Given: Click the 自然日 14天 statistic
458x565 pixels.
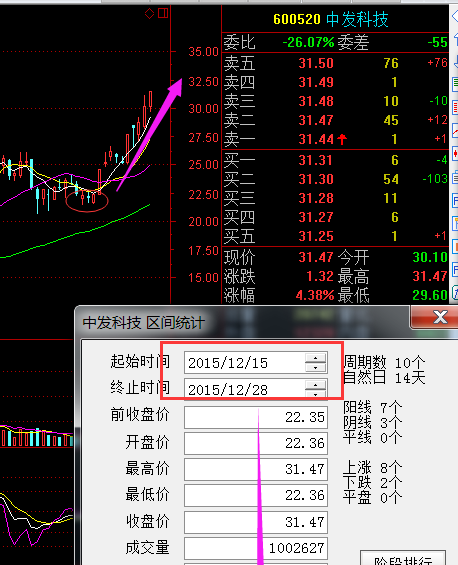Looking at the screenshot, I should coord(384,378).
